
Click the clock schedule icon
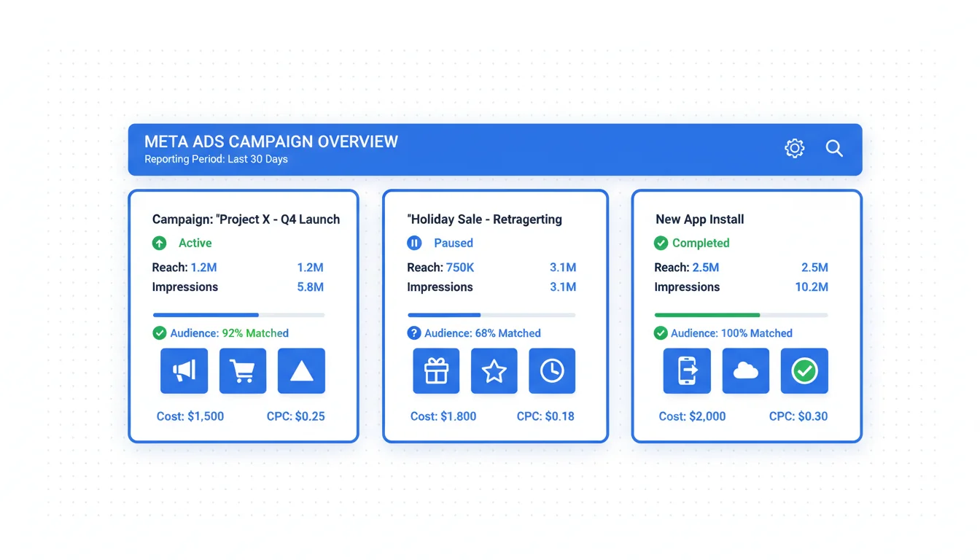pos(551,371)
